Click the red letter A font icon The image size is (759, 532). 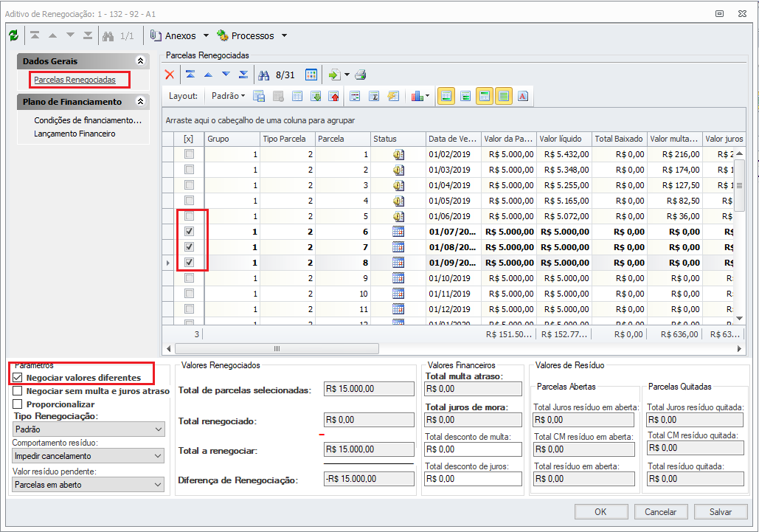[523, 96]
